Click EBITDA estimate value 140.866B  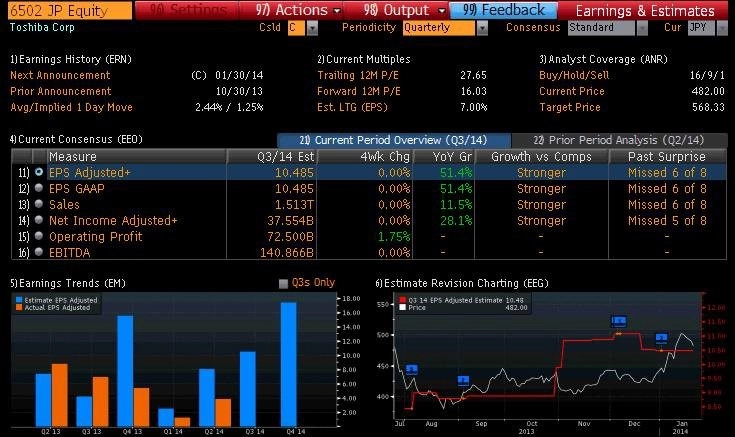pyautogui.click(x=287, y=252)
